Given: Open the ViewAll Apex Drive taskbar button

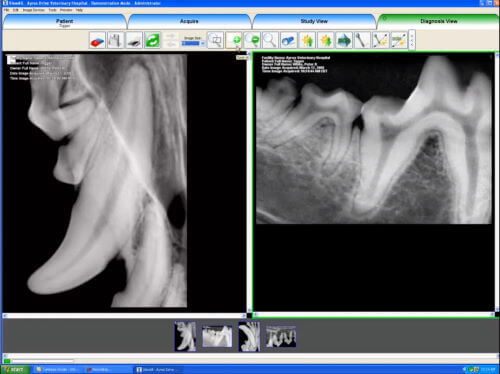Looking at the screenshot, I should pyautogui.click(x=157, y=370).
